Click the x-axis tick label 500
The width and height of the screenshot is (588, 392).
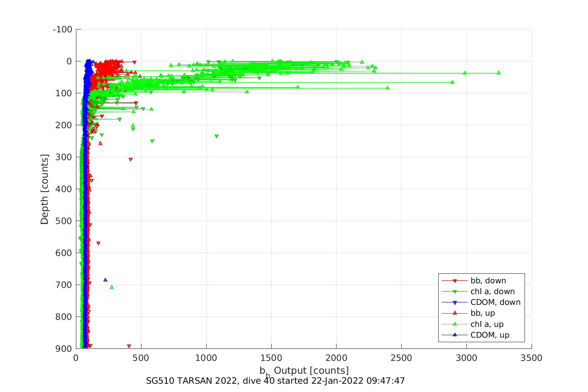141,358
